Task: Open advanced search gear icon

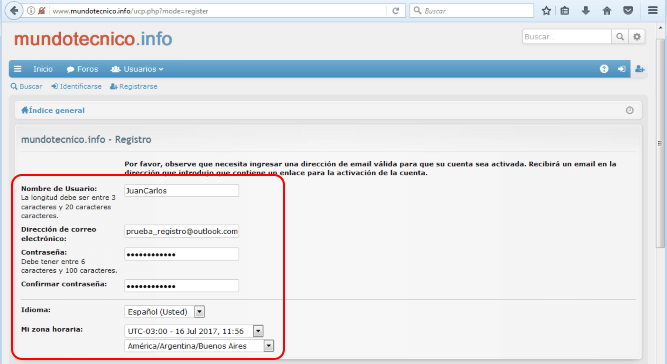Action: 637,37
